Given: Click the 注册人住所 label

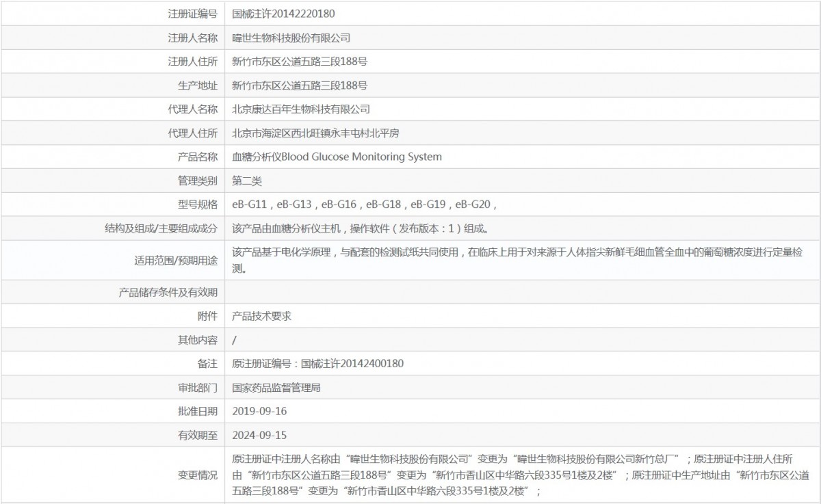Looking at the screenshot, I should click(x=193, y=62).
